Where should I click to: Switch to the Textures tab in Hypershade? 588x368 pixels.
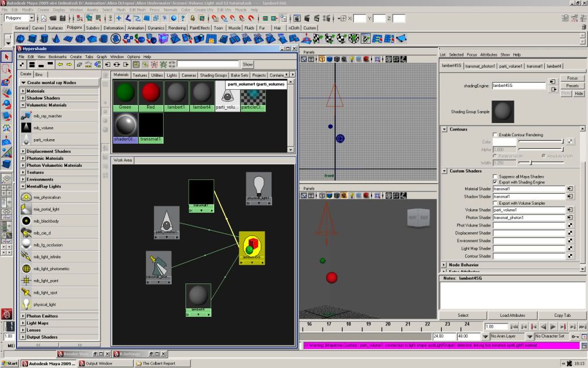(x=140, y=75)
